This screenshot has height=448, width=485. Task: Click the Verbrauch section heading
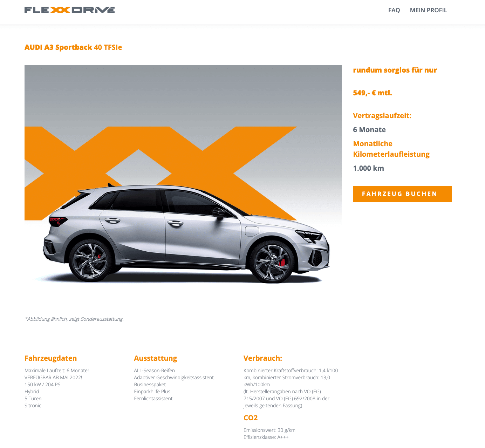coord(262,358)
